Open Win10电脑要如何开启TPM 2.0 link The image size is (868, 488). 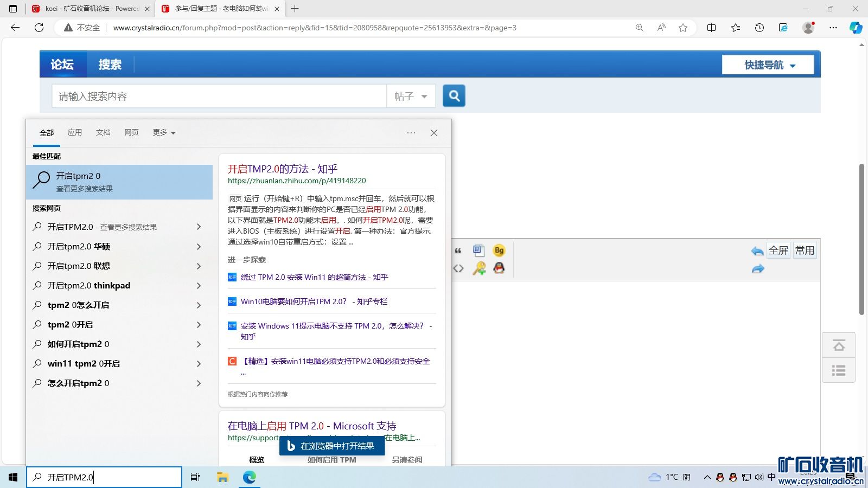pos(314,301)
